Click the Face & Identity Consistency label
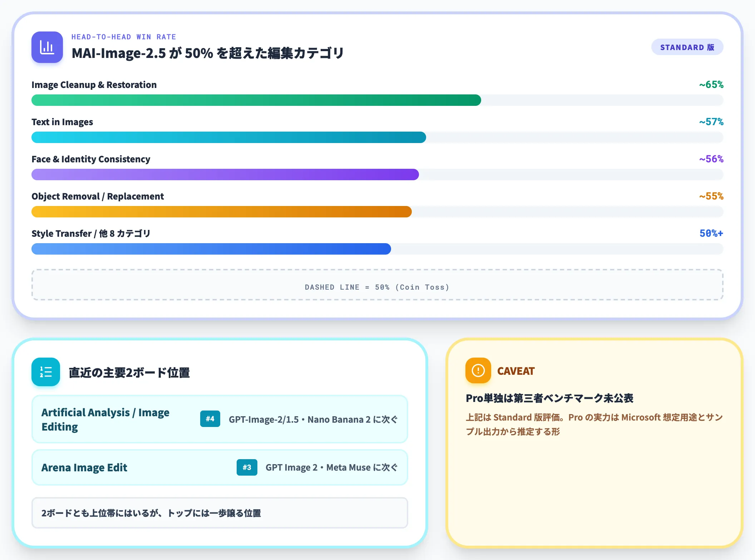Screen dimensions: 755x560 pyautogui.click(x=91, y=159)
